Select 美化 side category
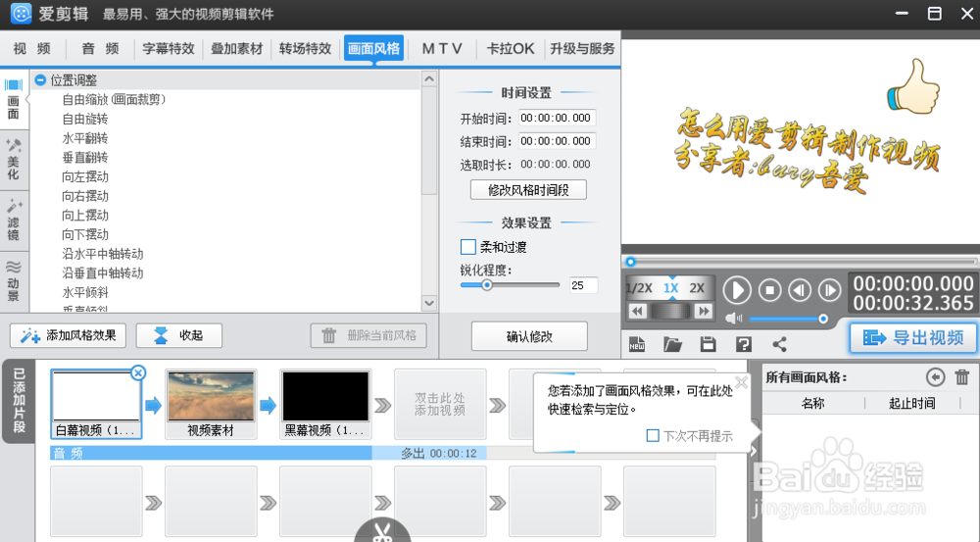 pos(14,160)
